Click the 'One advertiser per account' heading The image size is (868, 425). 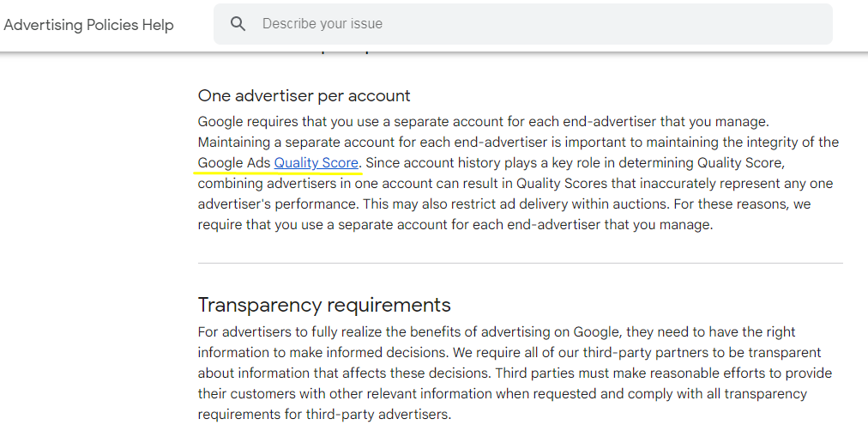(304, 95)
